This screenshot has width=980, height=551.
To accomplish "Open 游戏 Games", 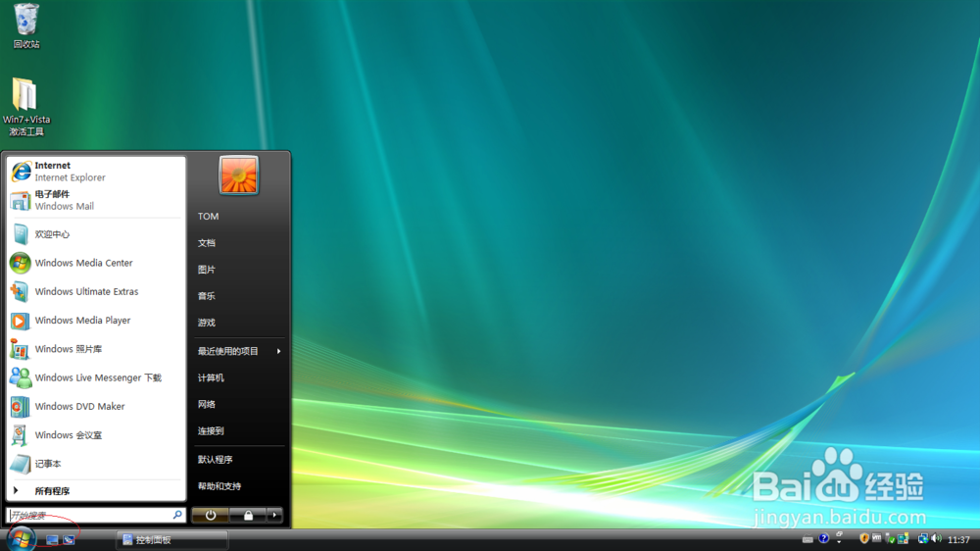I will pos(239,323).
